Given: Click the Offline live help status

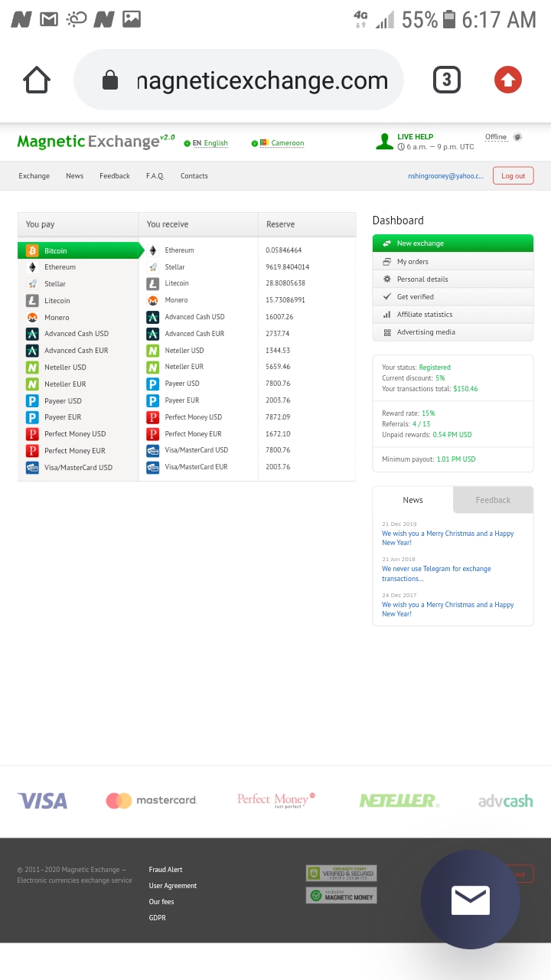Looking at the screenshot, I should pyautogui.click(x=496, y=137).
